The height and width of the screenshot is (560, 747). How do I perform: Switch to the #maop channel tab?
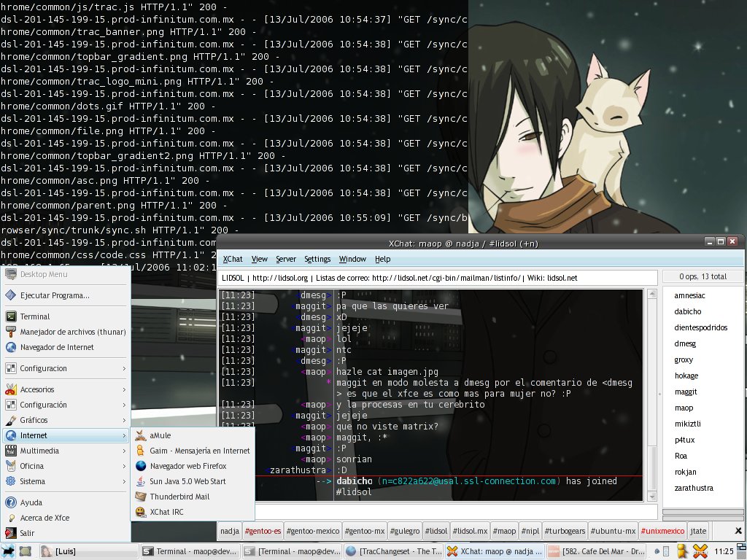tap(504, 531)
